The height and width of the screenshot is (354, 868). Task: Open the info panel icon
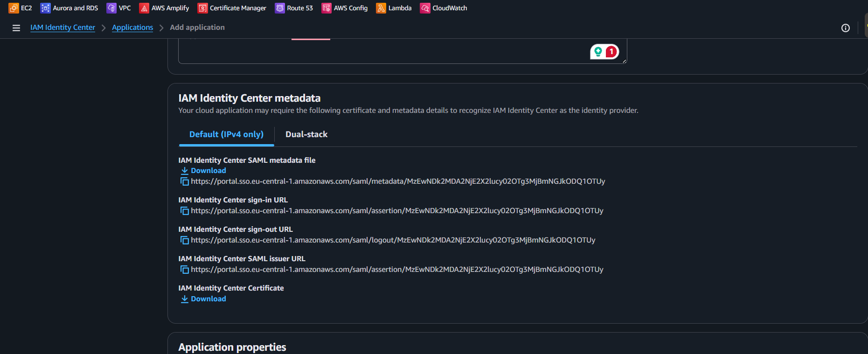pos(845,28)
